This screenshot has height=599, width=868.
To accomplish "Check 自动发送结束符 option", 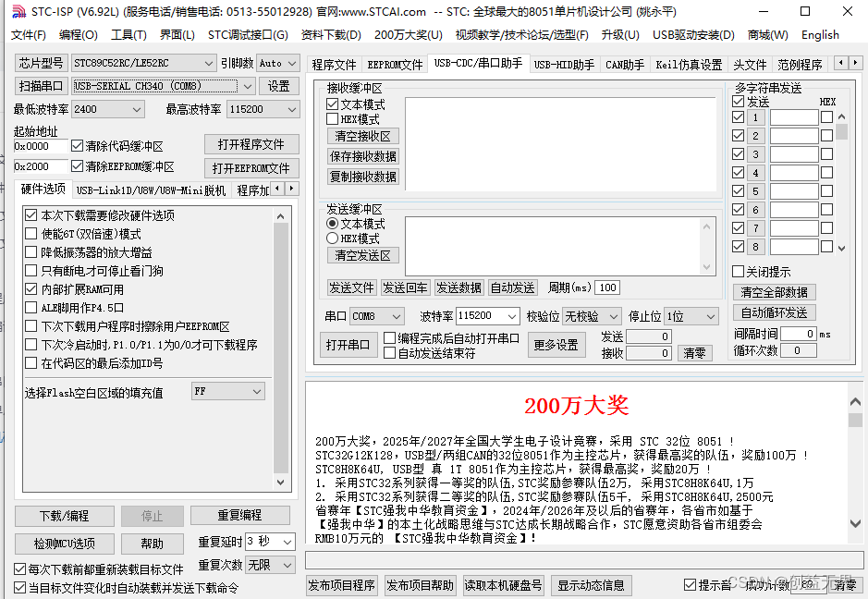I will point(390,352).
